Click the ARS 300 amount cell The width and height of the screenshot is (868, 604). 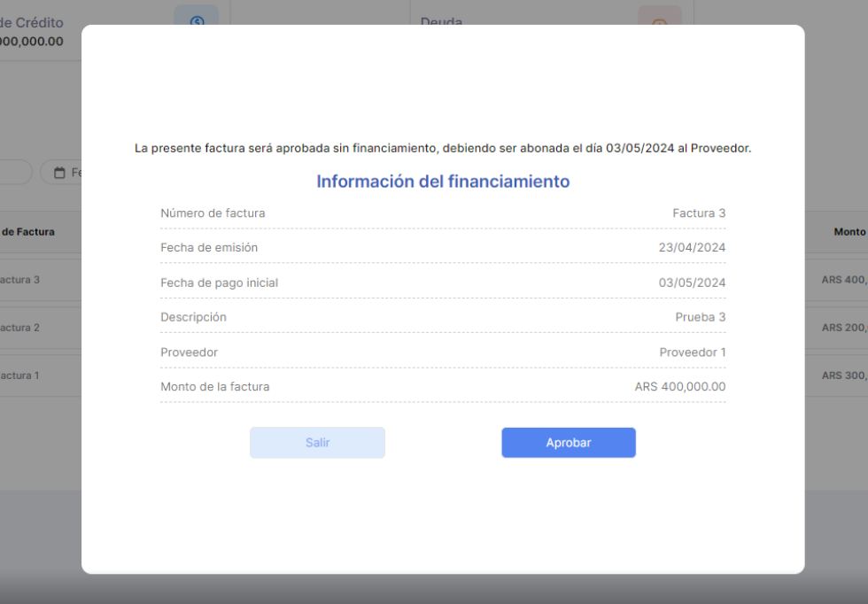(843, 376)
